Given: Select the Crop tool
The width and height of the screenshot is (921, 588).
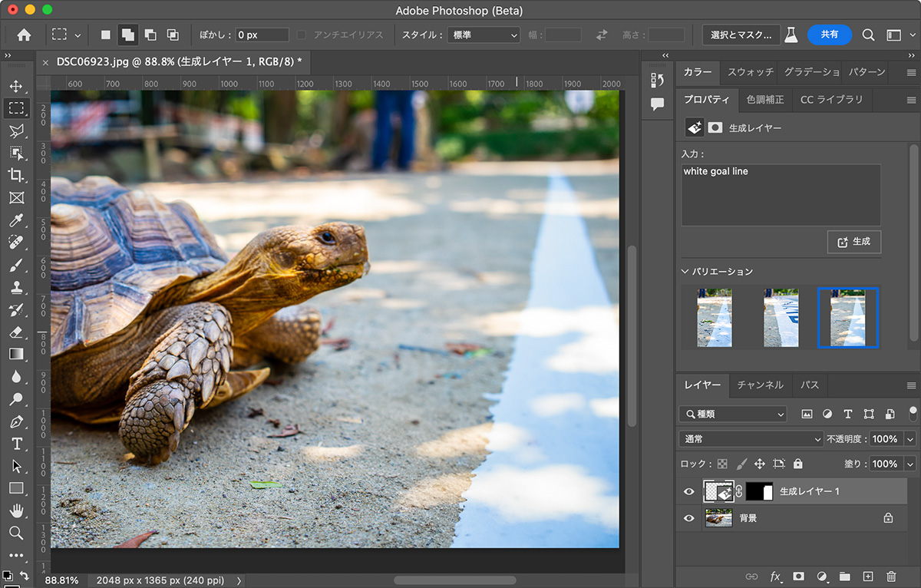Looking at the screenshot, I should coord(17,175).
